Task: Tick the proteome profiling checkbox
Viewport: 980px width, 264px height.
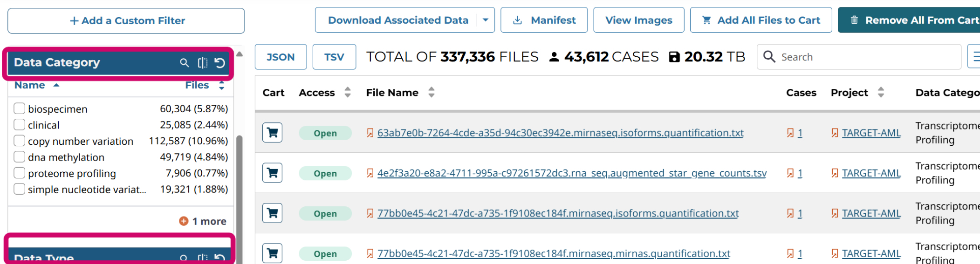Action: [20, 173]
